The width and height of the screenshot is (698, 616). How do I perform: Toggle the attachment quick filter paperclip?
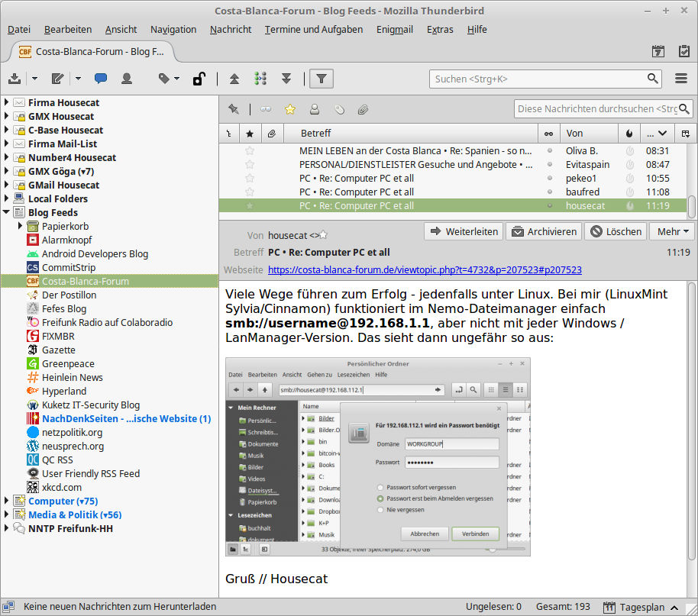[364, 109]
